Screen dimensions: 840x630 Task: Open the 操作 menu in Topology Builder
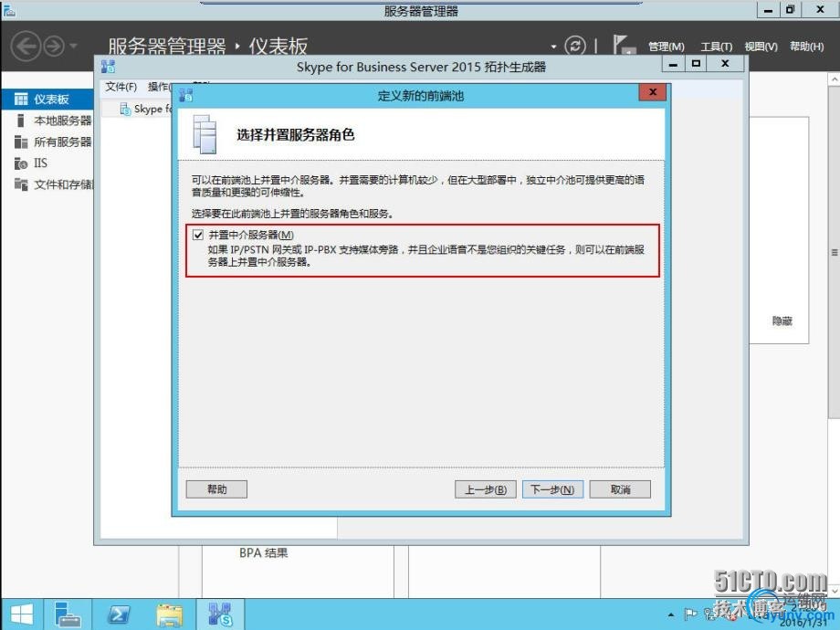click(159, 87)
